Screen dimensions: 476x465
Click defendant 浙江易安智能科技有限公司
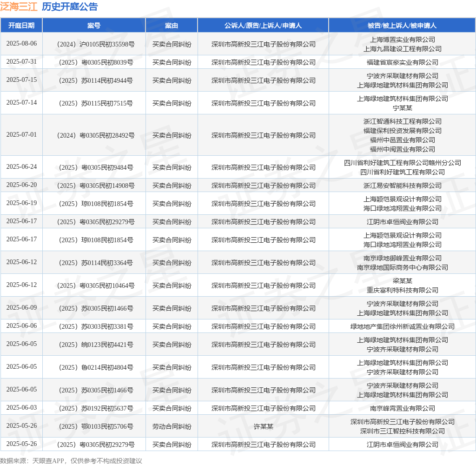(x=402, y=186)
